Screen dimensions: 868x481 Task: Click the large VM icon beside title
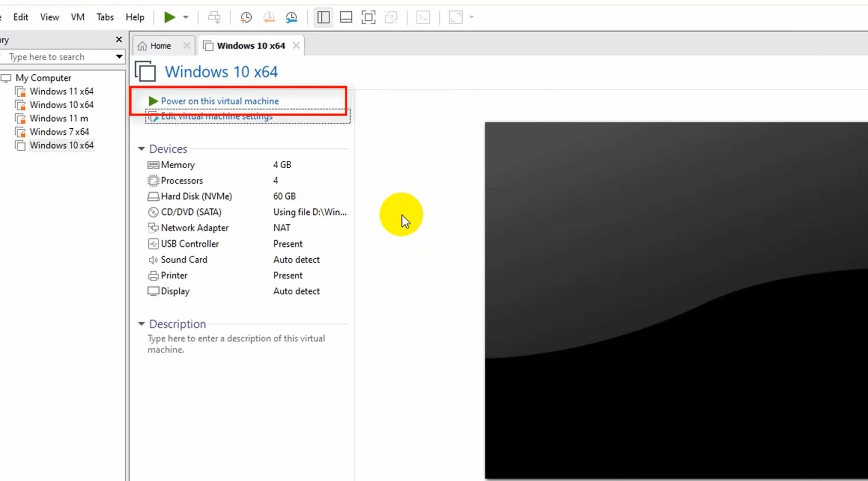[x=145, y=71]
